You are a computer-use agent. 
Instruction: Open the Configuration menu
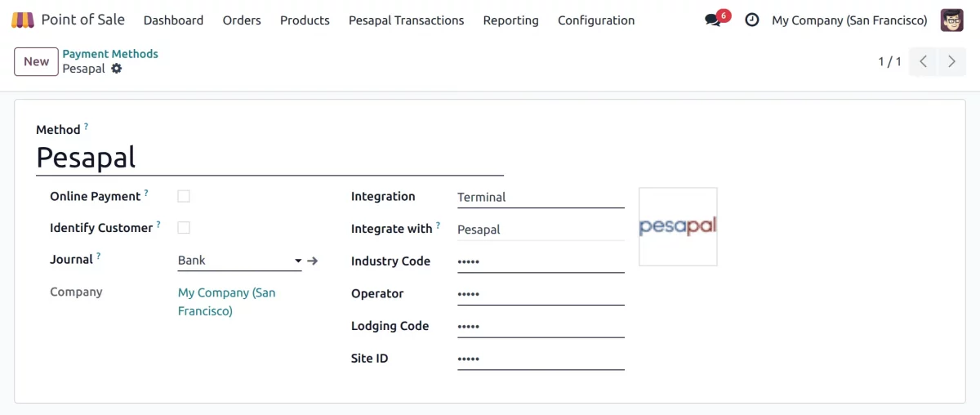[595, 20]
